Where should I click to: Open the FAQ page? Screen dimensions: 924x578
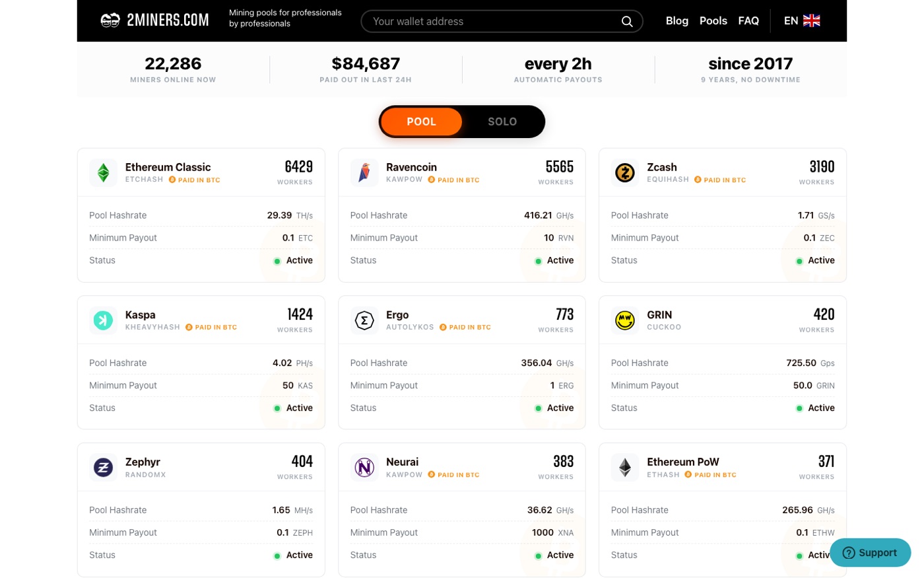[748, 20]
